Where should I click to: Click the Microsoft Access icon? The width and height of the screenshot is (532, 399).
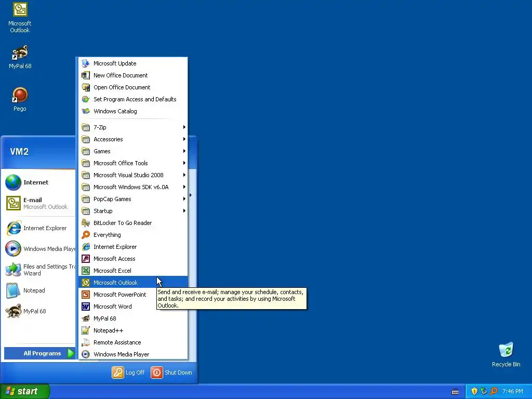click(86, 259)
